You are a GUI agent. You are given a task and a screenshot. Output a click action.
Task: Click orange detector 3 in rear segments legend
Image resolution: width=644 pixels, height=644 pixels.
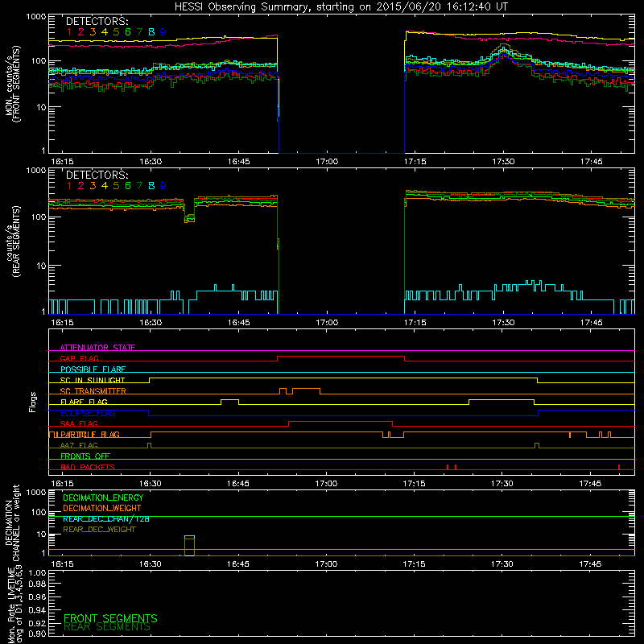coord(93,186)
